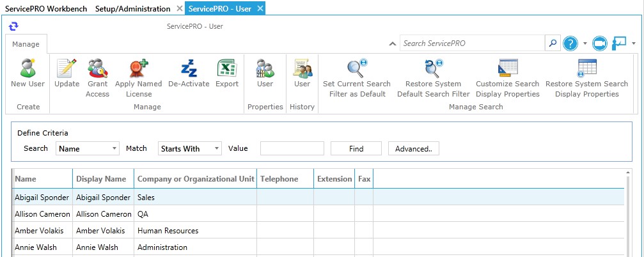The width and height of the screenshot is (644, 257).
Task: Click the Advanced.. button
Action: click(414, 148)
